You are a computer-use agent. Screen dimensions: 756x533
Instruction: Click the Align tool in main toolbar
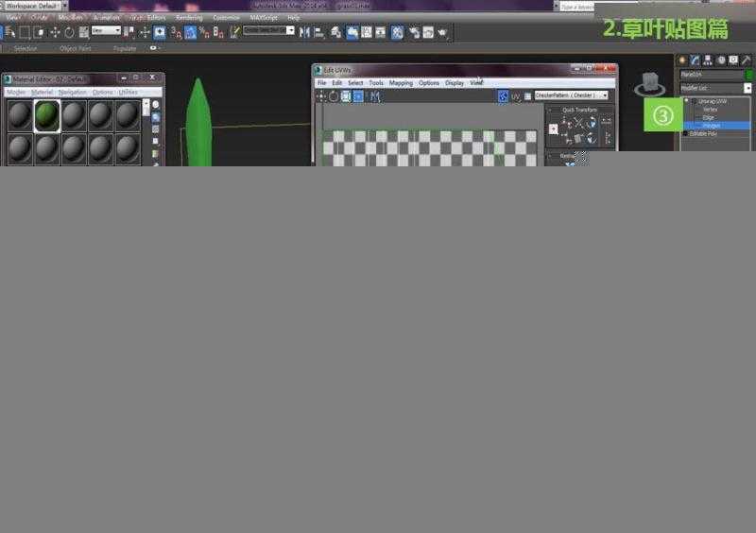[318, 32]
